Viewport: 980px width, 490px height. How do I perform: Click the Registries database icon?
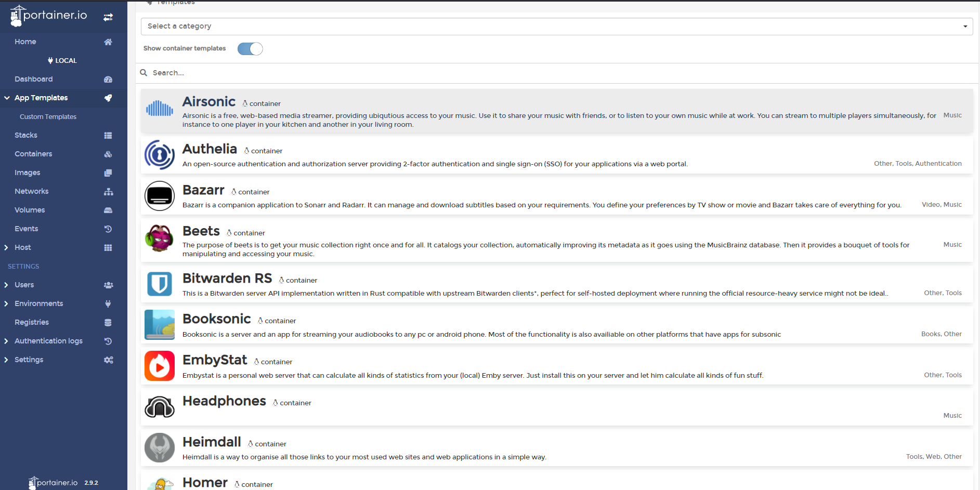pyautogui.click(x=108, y=323)
